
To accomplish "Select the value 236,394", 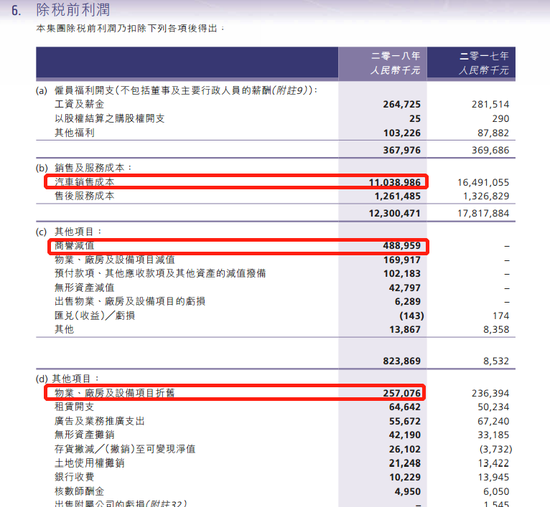I will (x=490, y=393).
